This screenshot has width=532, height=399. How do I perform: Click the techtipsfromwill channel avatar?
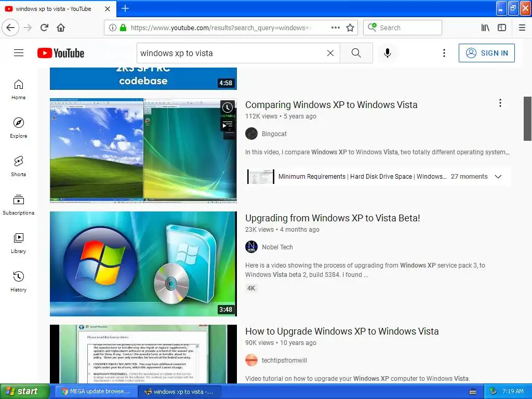tap(251, 360)
